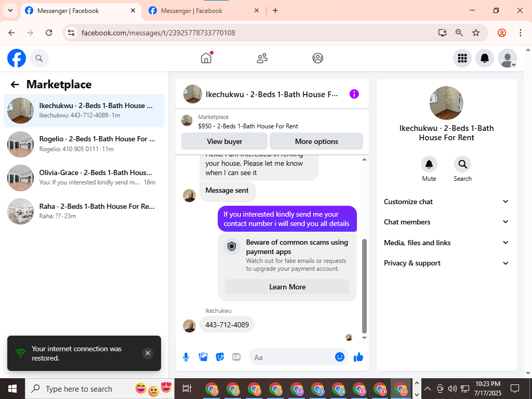Install app icon in address bar
The height and width of the screenshot is (399, 532).
point(442,33)
